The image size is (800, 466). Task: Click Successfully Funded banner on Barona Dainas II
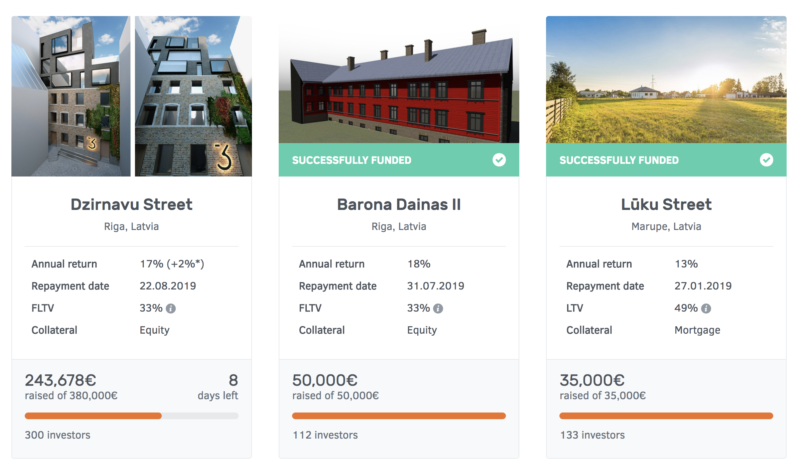pos(399,160)
